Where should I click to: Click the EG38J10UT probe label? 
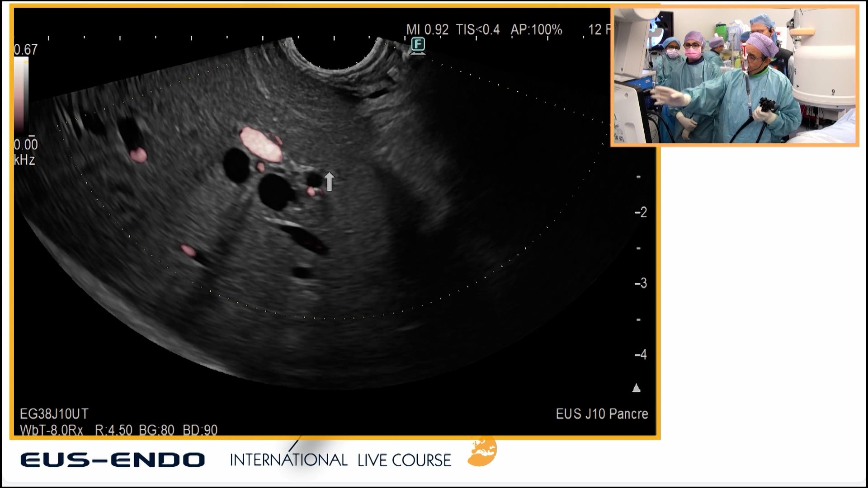click(54, 414)
